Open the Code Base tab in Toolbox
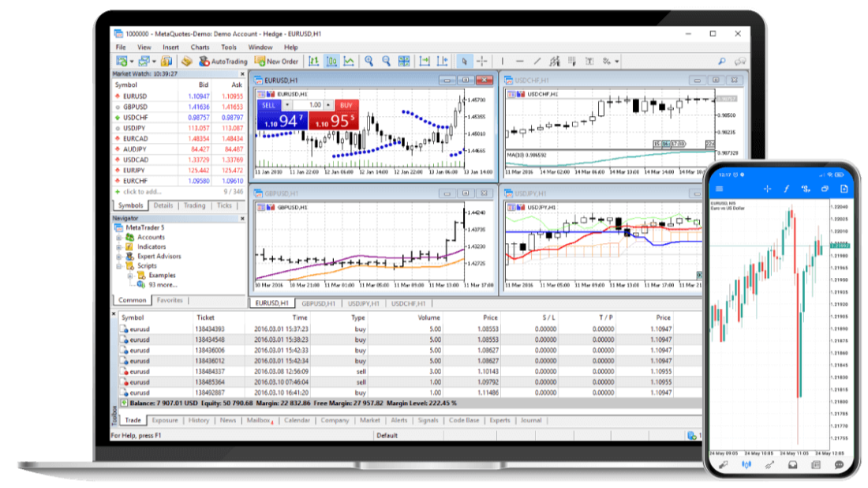This screenshot has width=868, height=488. click(x=464, y=420)
